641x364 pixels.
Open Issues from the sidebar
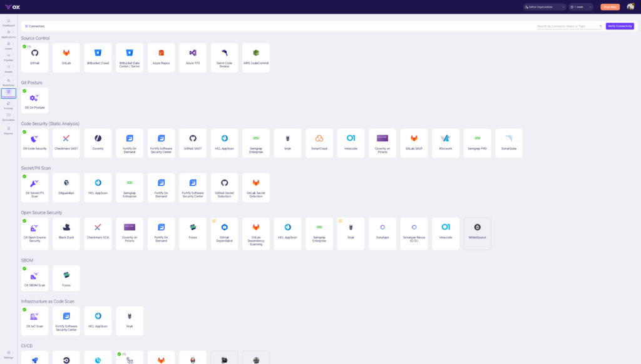click(x=9, y=46)
